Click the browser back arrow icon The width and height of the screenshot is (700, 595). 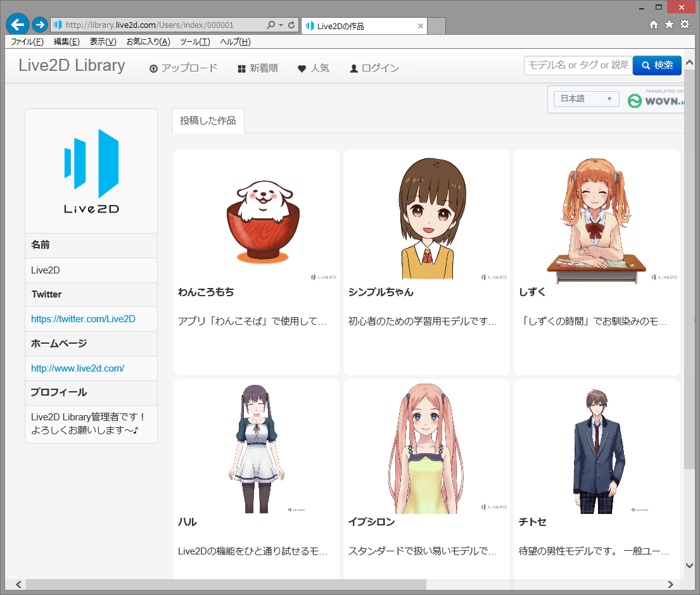(17, 24)
